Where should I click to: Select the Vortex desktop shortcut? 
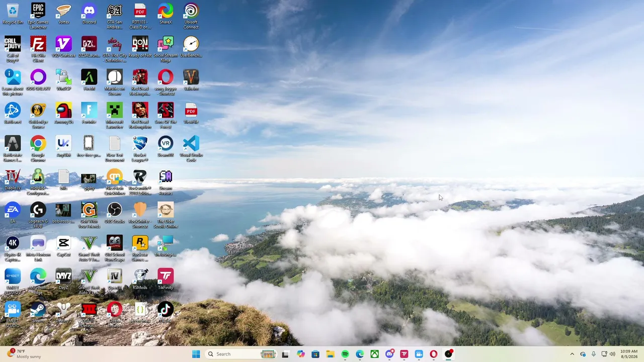63,14
